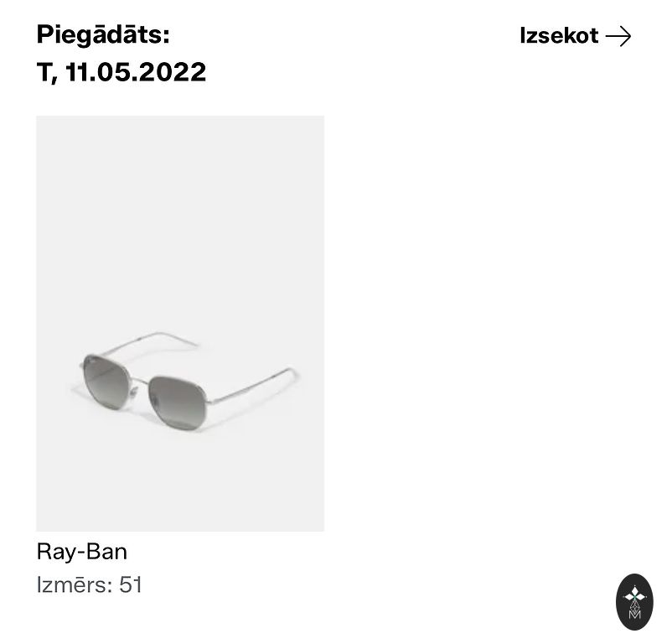Select the "Izmērs: 51" size label
This screenshot has height=644, width=667.
click(90, 584)
